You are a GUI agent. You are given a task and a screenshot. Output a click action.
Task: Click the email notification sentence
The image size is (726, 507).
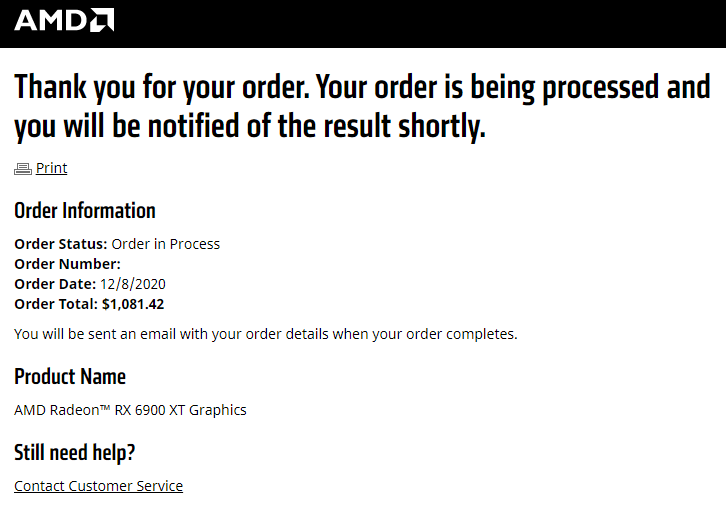(x=265, y=334)
